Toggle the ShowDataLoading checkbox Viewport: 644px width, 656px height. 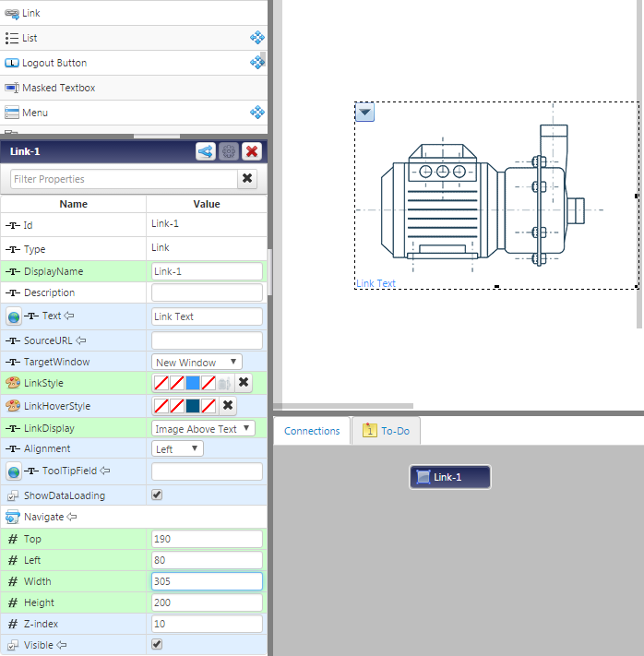[157, 495]
